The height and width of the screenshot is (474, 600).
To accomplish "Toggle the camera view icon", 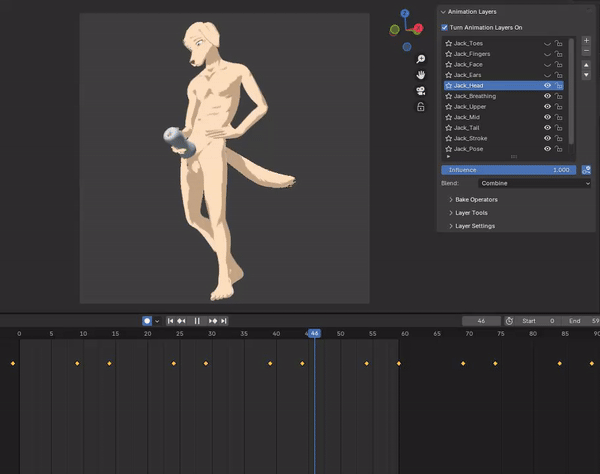I will 421,91.
